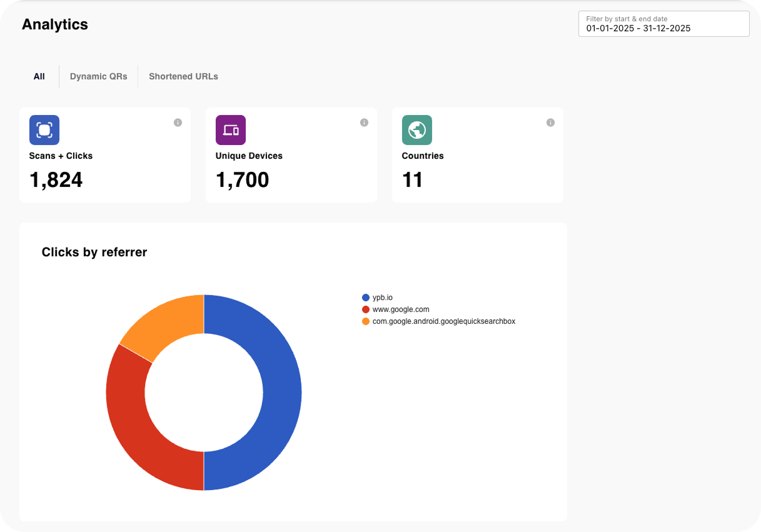Click the Countries label
Image resolution: width=761 pixels, height=532 pixels.
coord(423,156)
